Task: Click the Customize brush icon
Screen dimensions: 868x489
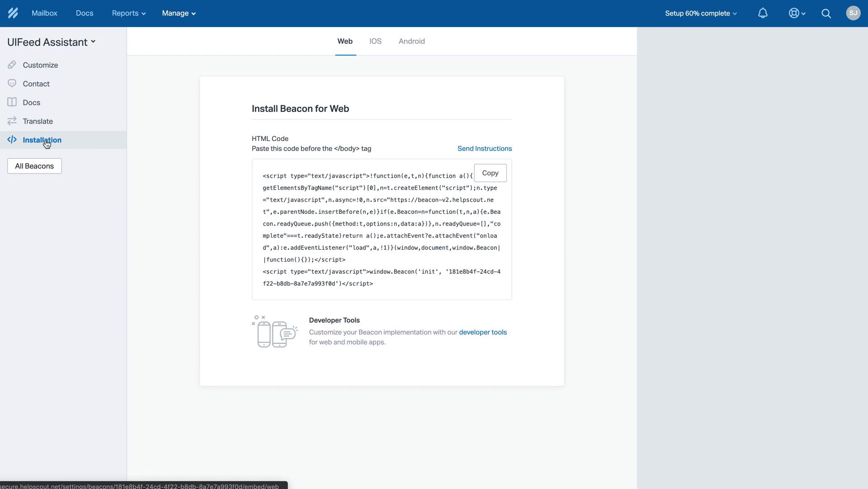Action: (x=12, y=65)
